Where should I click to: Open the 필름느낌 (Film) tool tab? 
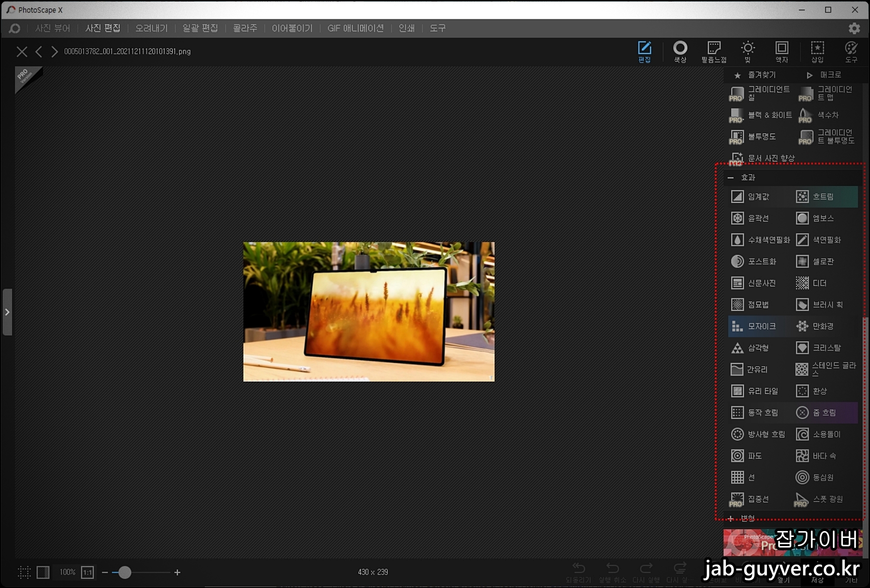[714, 52]
